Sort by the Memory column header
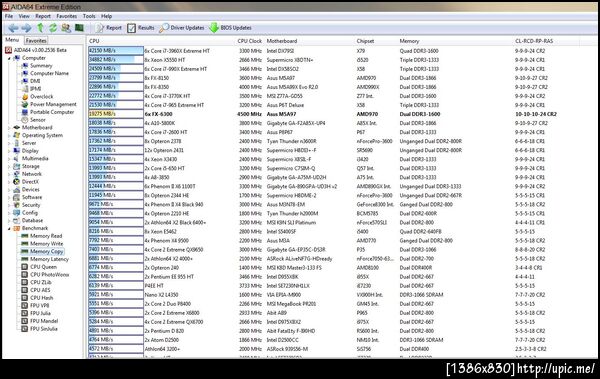The width and height of the screenshot is (600, 379). pos(409,41)
